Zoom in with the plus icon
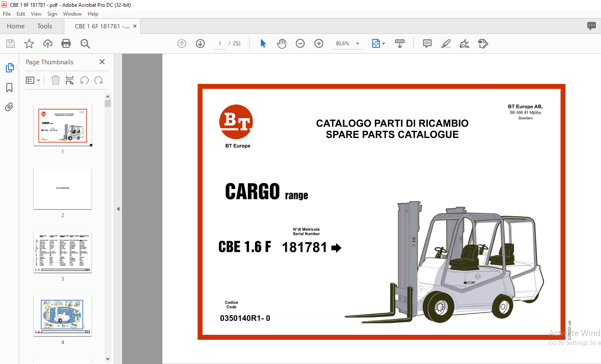 [319, 44]
